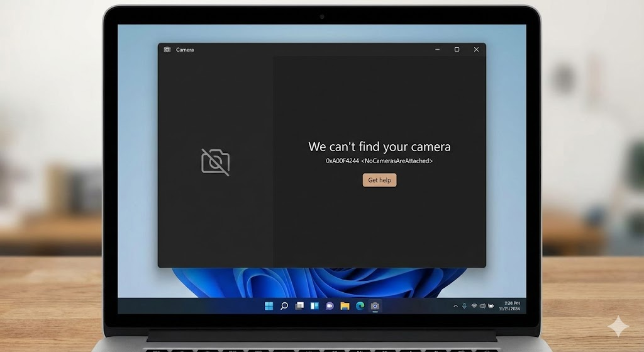The width and height of the screenshot is (644, 352).
Task: Open File Explorer from the taskbar
Action: pyautogui.click(x=345, y=306)
